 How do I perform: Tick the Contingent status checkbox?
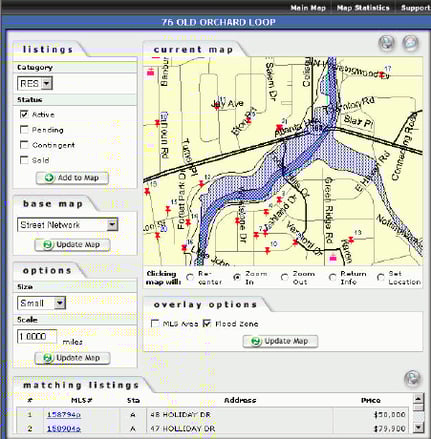24,145
